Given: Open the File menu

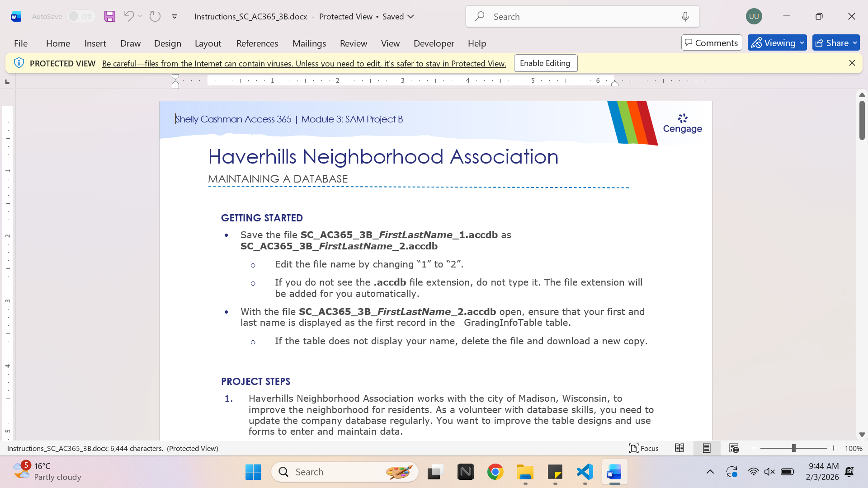Looking at the screenshot, I should (21, 43).
